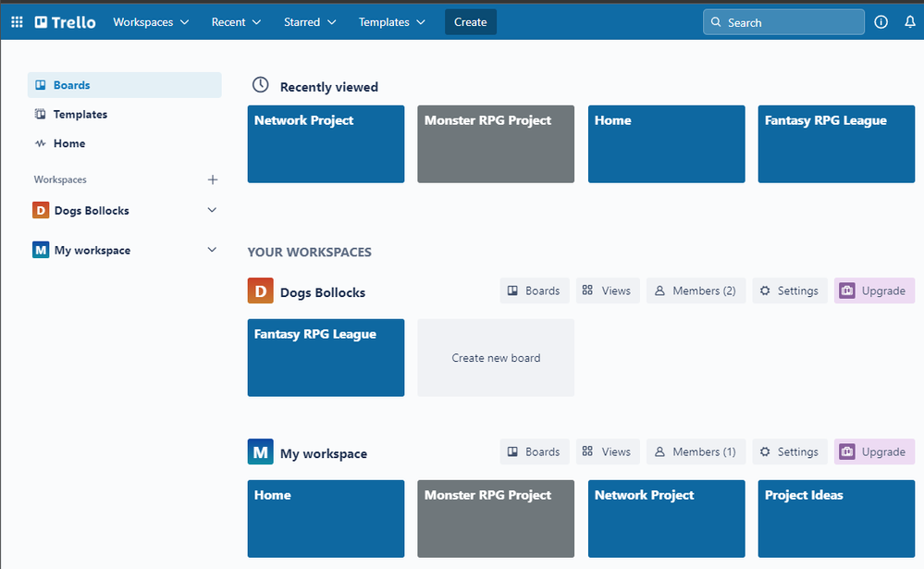Open Fantasy RPG League under Dogs Bollocks
Image resolution: width=924 pixels, height=569 pixels.
326,357
